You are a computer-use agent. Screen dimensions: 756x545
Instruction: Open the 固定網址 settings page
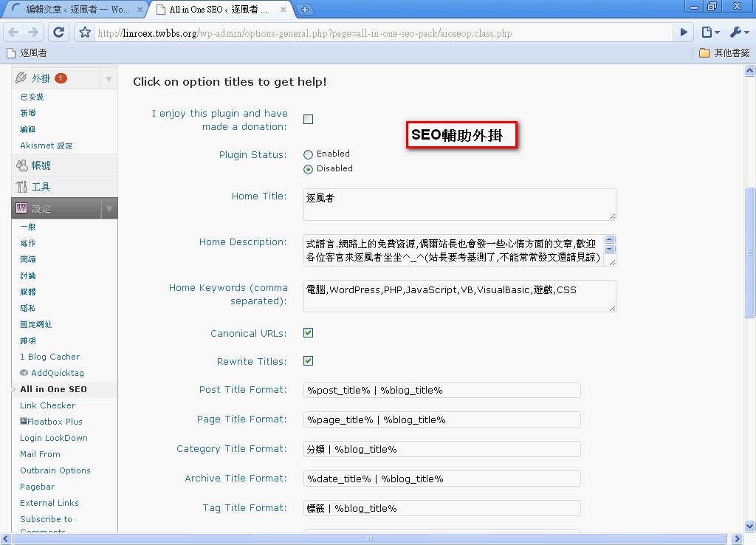pos(36,324)
